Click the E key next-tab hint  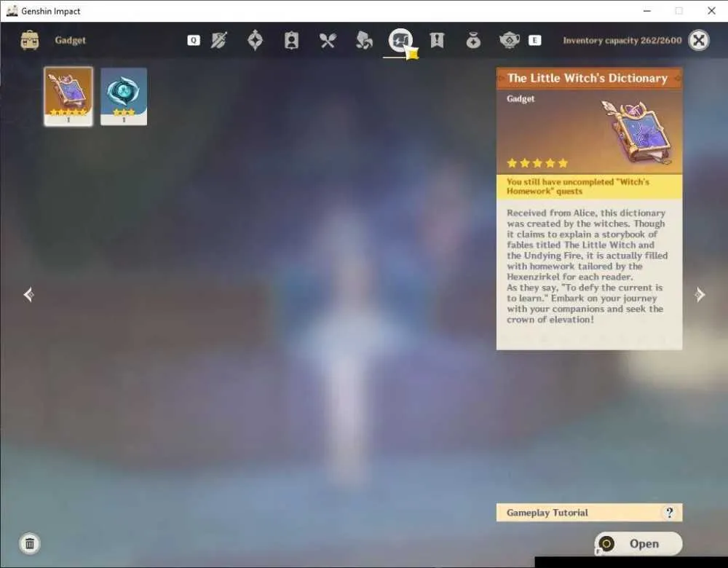point(535,40)
